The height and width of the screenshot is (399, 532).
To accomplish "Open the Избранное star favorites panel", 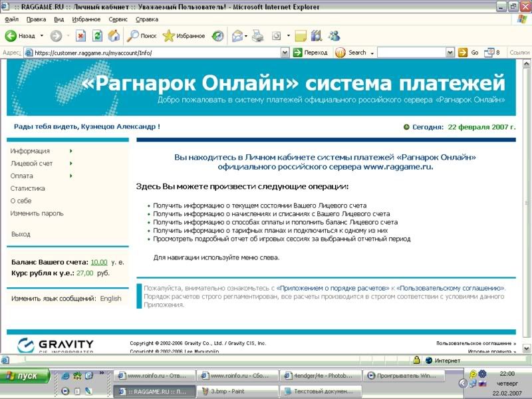I will coord(184,36).
